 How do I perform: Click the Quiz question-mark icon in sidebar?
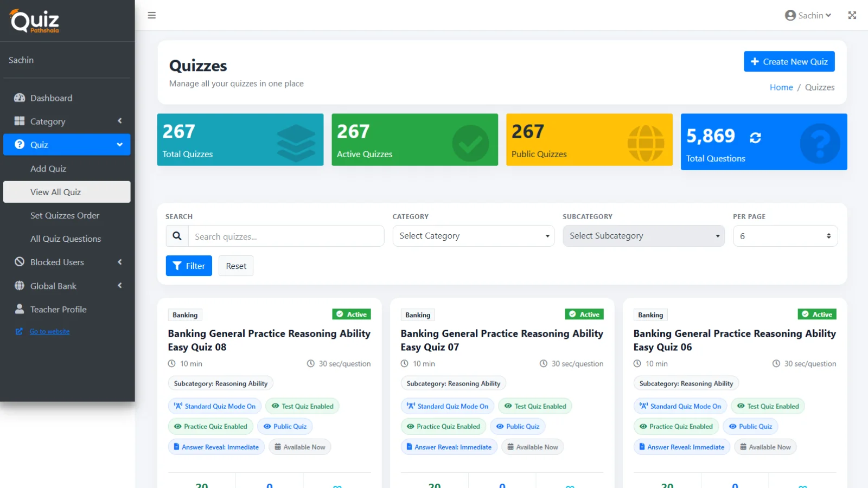(20, 144)
